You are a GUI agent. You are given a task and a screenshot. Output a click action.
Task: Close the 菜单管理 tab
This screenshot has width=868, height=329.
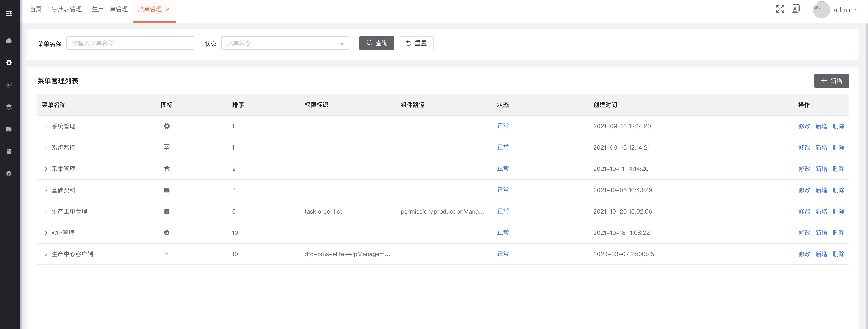coord(167,10)
